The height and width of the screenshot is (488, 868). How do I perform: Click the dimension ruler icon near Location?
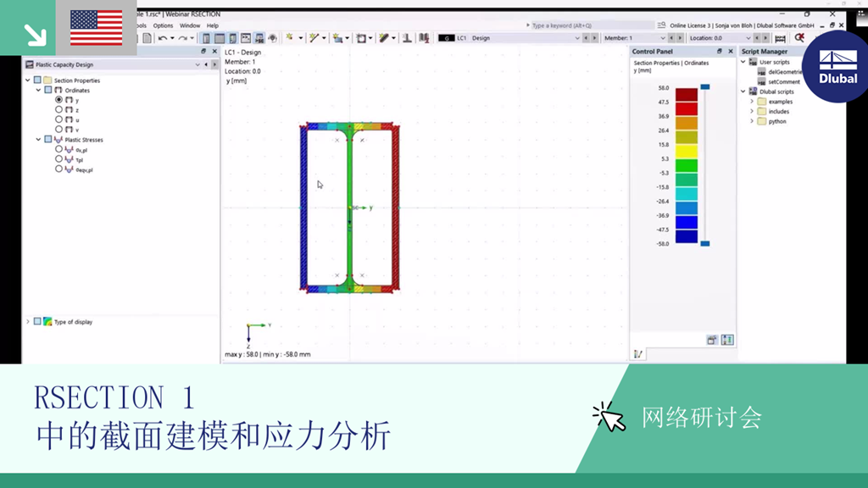click(780, 38)
